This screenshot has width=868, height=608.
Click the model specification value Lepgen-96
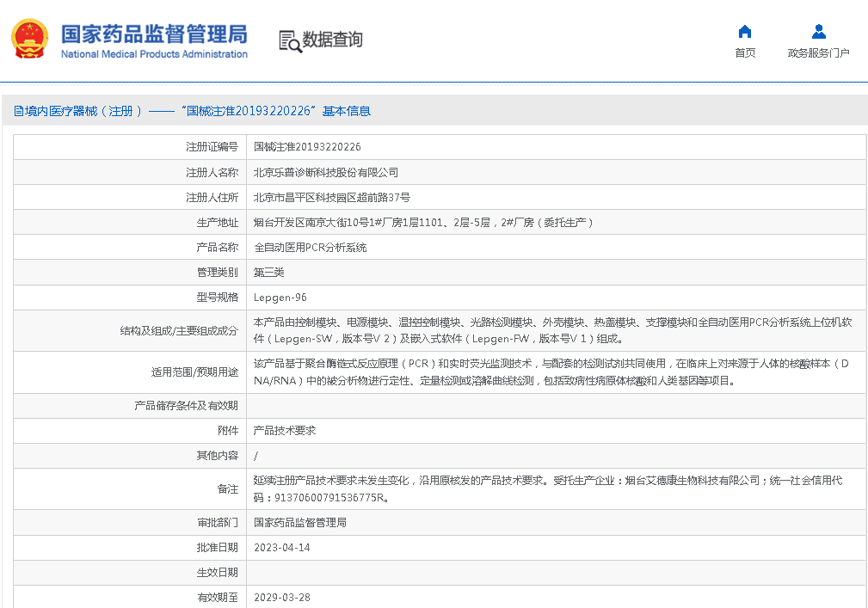pyautogui.click(x=280, y=298)
